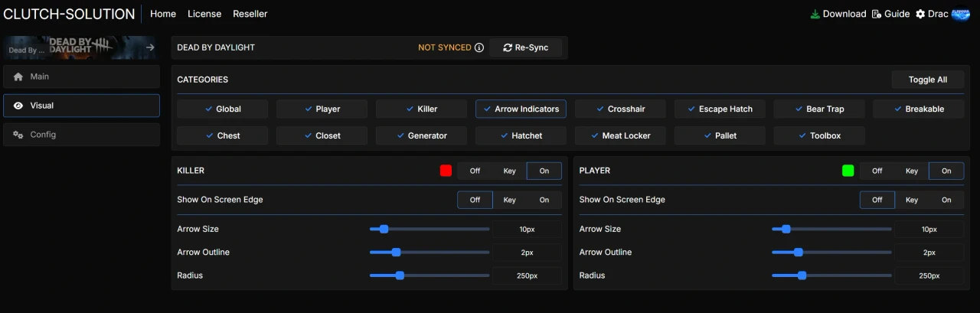The width and height of the screenshot is (980, 313).
Task: Go to the Reseller menu item
Action: (x=250, y=14)
